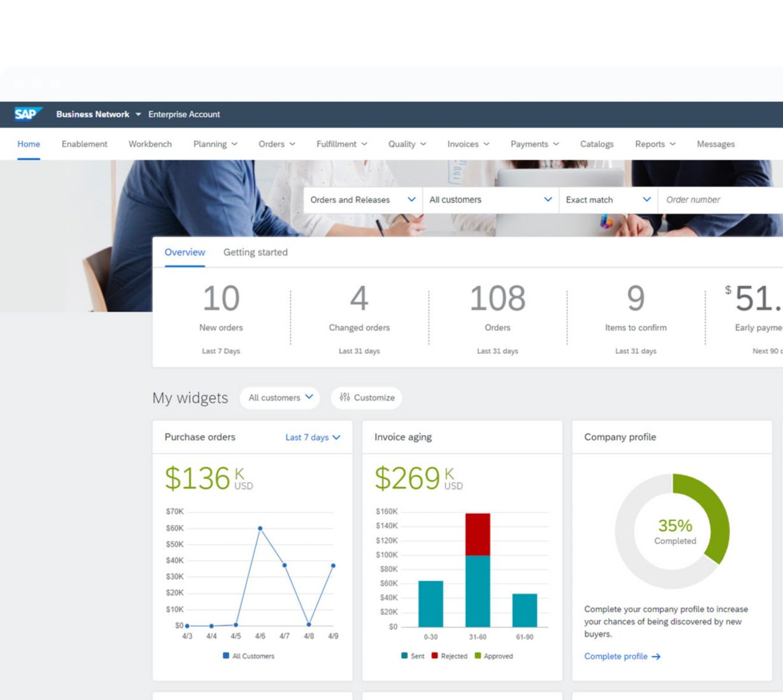
Task: Click the SAP logo icon
Action: 27,114
